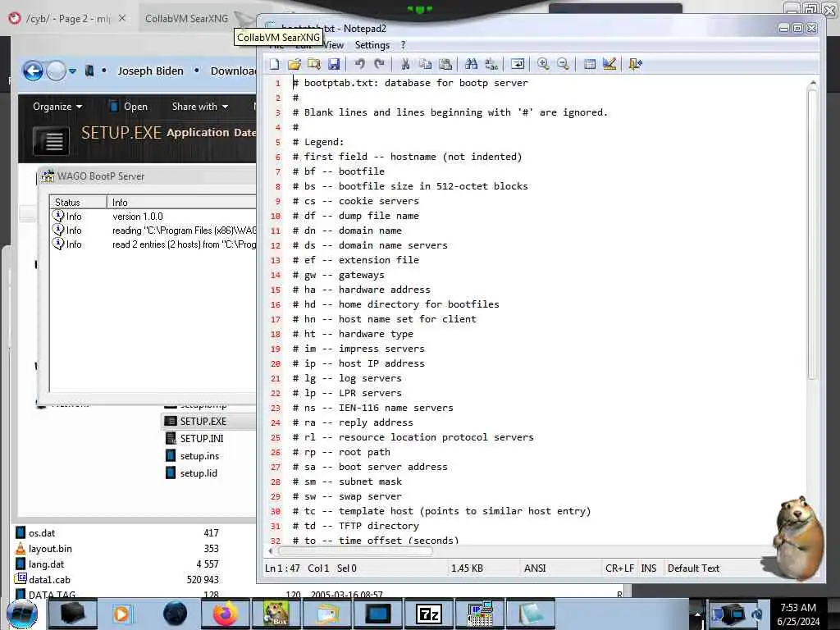
Task: Toggle the INS insert mode indicator
Action: (649, 568)
